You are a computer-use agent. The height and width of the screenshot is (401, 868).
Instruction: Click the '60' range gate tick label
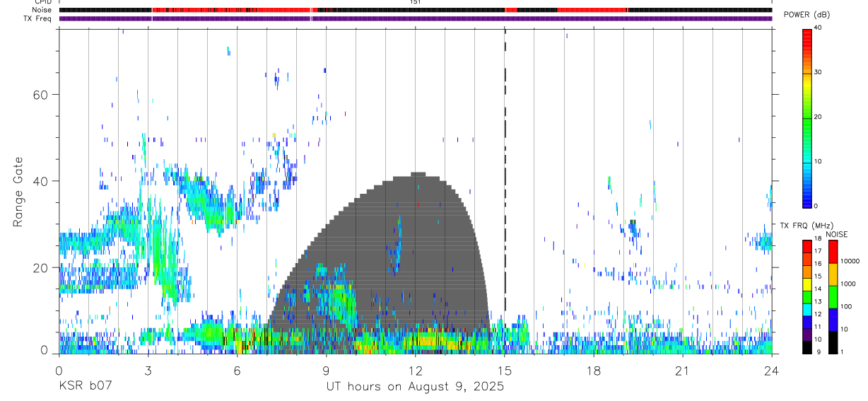point(42,95)
